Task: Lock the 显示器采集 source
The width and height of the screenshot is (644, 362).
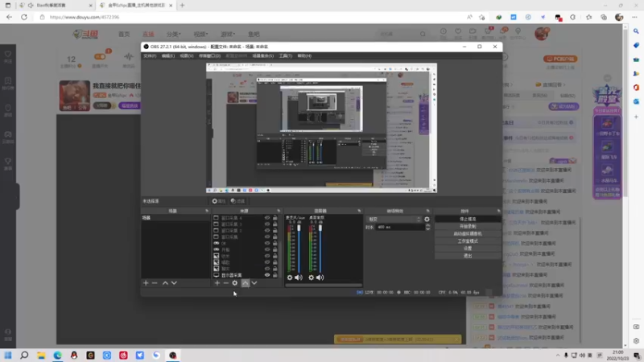Action: 275,275
